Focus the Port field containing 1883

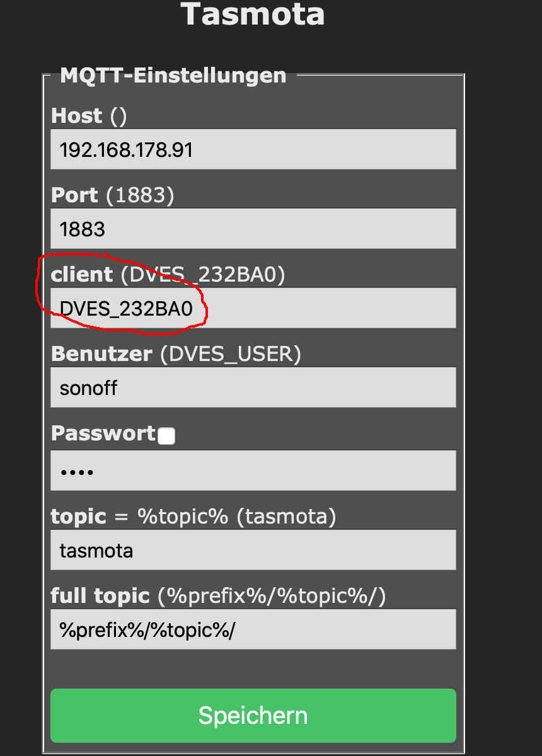click(253, 229)
